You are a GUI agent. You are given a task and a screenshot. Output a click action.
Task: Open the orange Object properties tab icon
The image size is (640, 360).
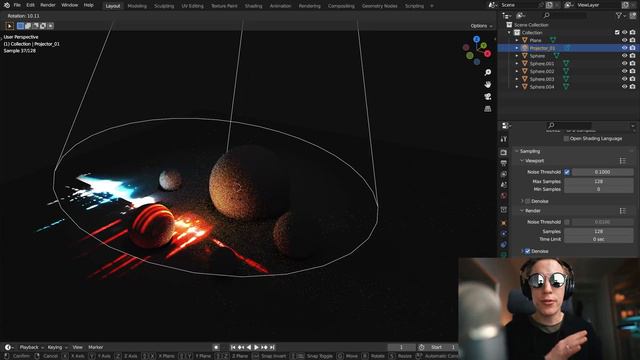[x=504, y=223]
